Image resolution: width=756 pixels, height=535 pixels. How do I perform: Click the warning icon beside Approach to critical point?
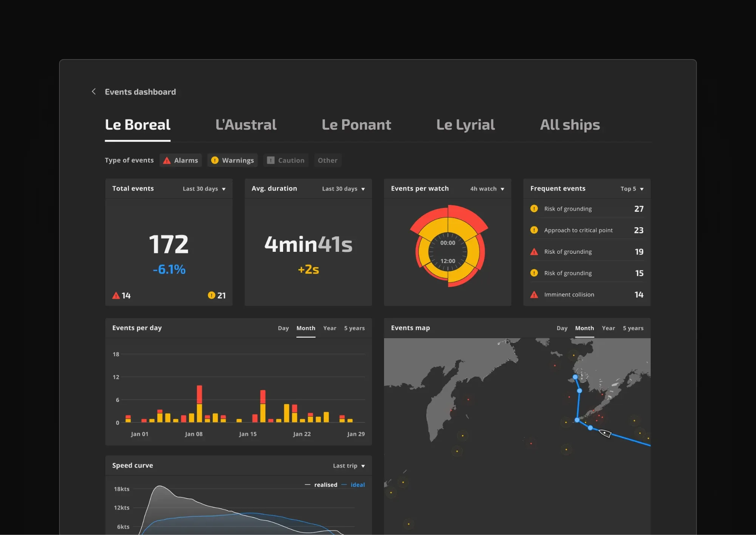click(x=534, y=230)
